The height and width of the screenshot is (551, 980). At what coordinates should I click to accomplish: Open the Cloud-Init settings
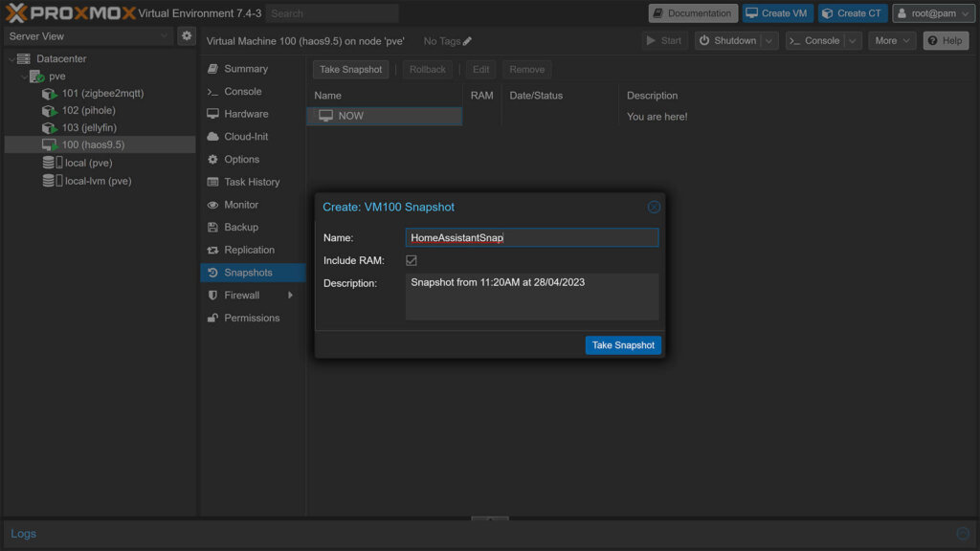point(248,137)
